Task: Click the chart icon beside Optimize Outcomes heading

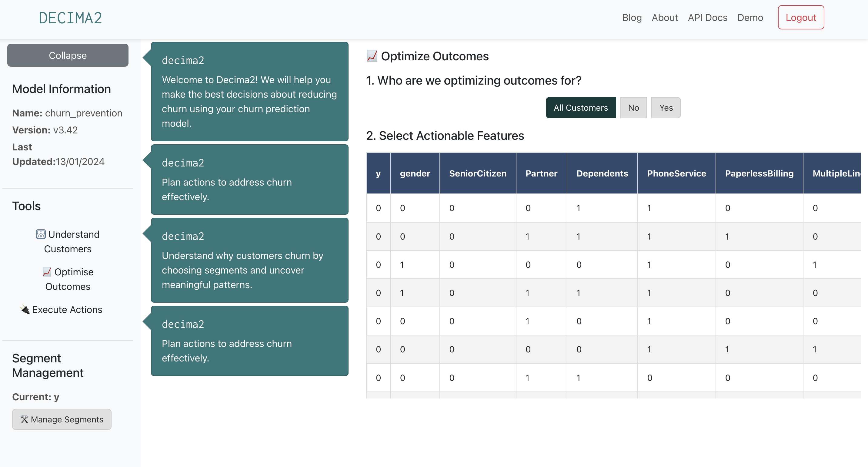Action: coord(372,56)
